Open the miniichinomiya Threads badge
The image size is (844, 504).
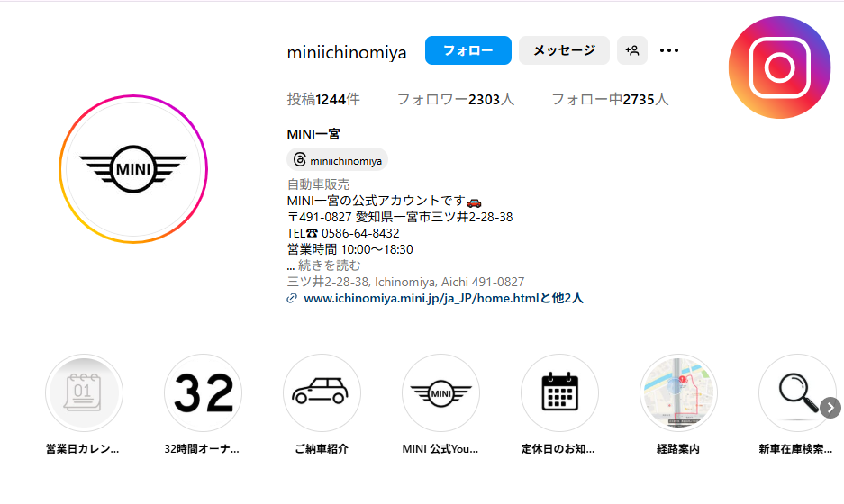point(338,160)
